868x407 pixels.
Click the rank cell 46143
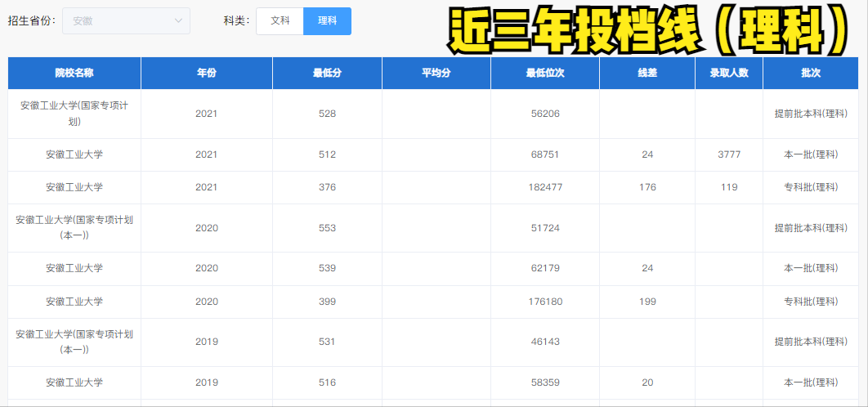545,342
